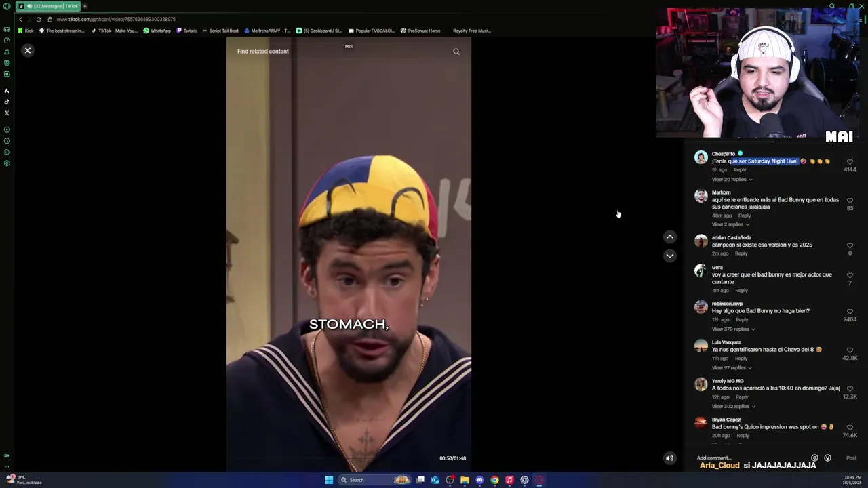The image size is (868, 488).
Task: Open the Script Tail Beat bookmark
Action: click(x=220, y=30)
